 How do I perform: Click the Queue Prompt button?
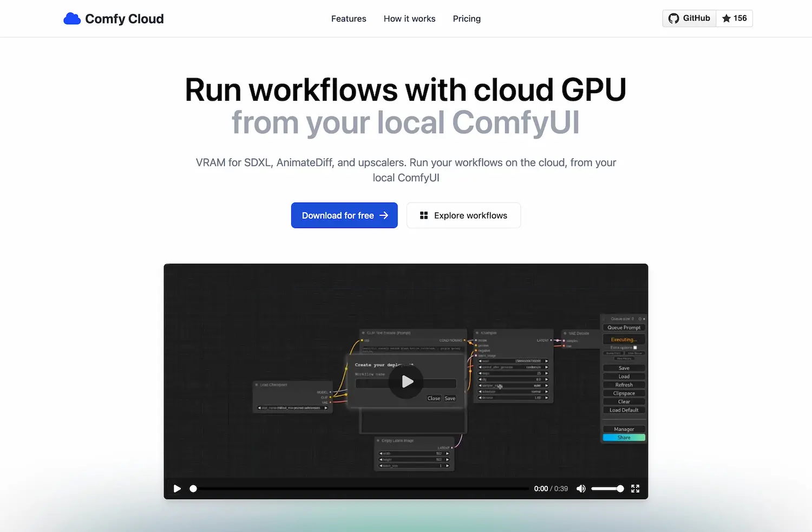[x=624, y=327]
